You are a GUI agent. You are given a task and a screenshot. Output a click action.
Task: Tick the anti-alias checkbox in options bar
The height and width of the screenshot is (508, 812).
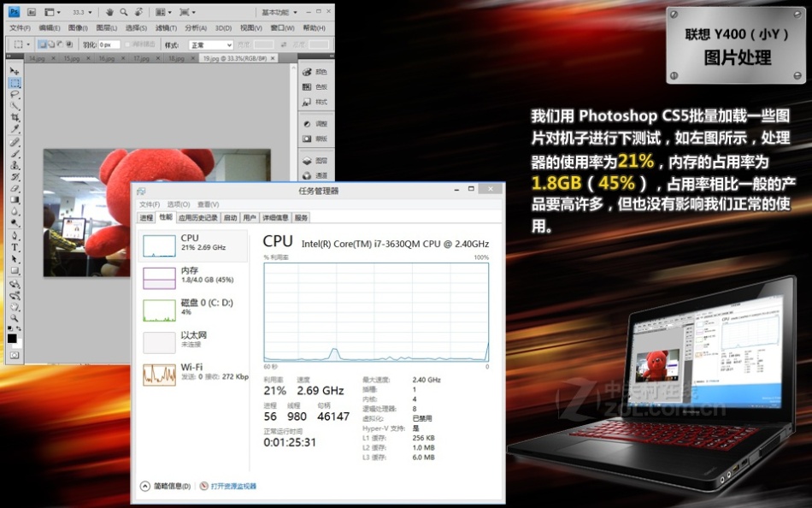click(x=127, y=44)
